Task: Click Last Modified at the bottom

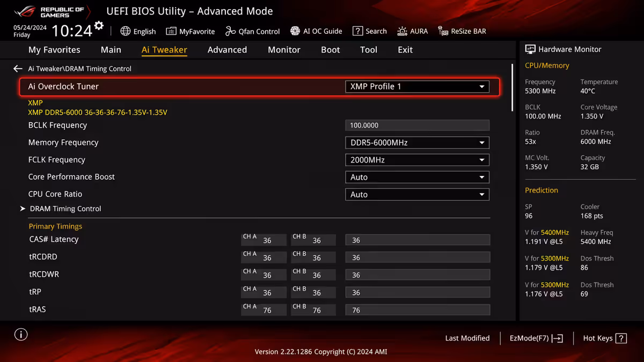Action: point(467,338)
